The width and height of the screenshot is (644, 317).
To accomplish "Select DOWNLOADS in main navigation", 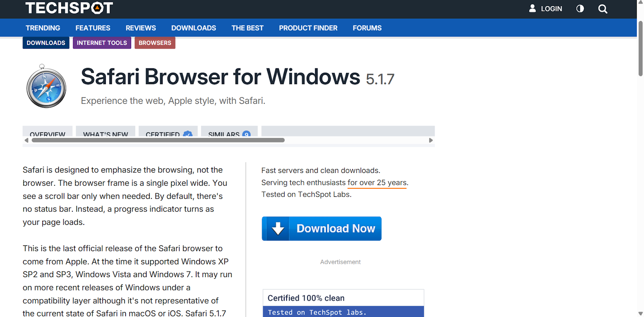I will click(x=194, y=28).
